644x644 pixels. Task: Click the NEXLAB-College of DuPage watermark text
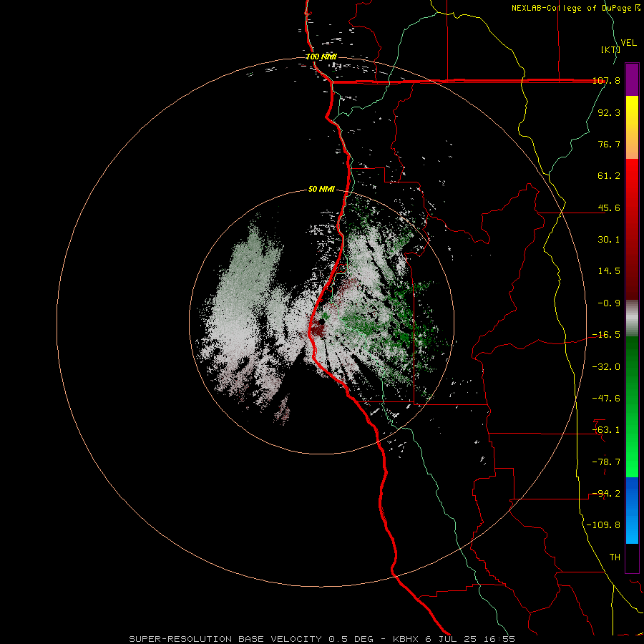point(576,8)
